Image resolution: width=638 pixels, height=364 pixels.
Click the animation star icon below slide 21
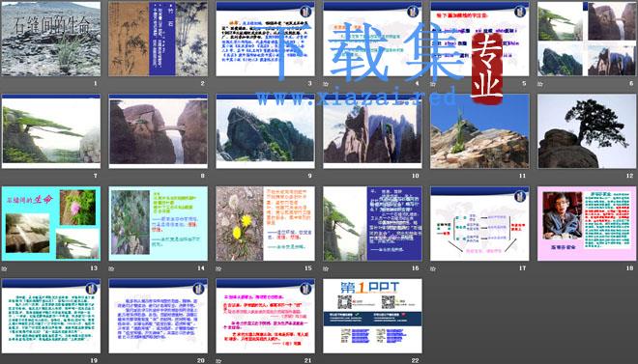[218, 361]
